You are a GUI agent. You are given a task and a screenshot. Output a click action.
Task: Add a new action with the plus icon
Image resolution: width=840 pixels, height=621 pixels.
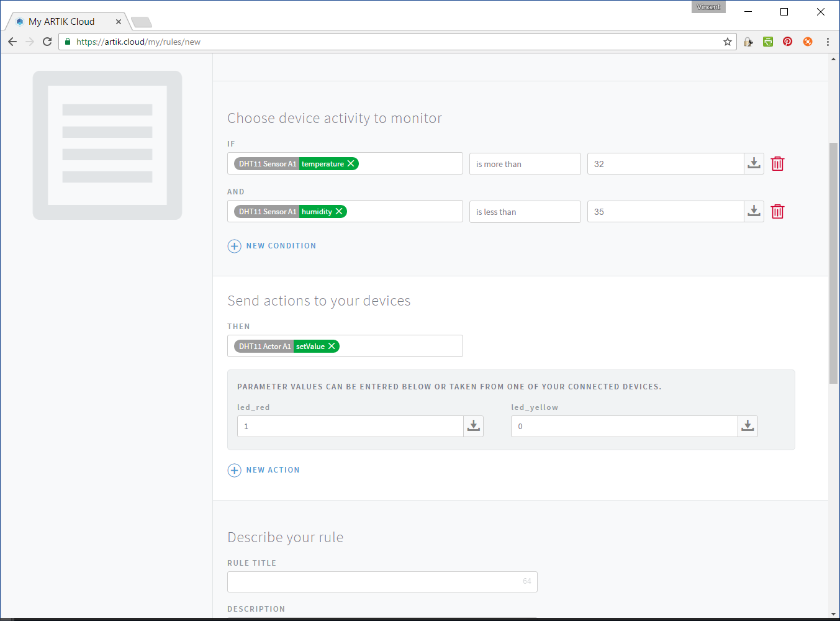[234, 470]
